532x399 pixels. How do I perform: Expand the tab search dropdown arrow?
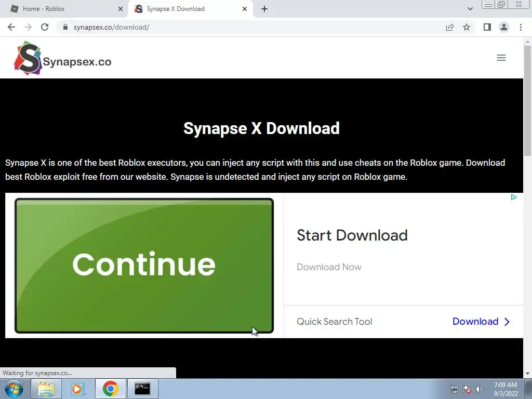[x=470, y=9]
